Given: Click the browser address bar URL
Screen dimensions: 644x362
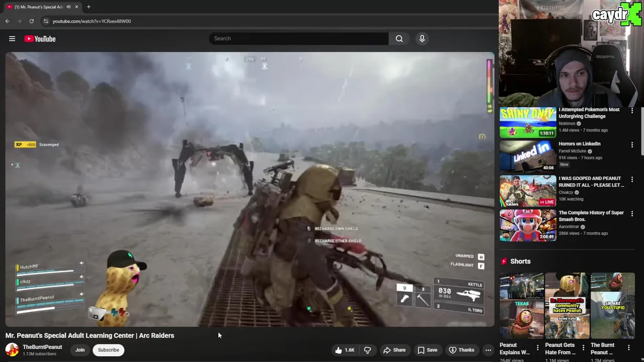Looking at the screenshot, I should pos(92,21).
